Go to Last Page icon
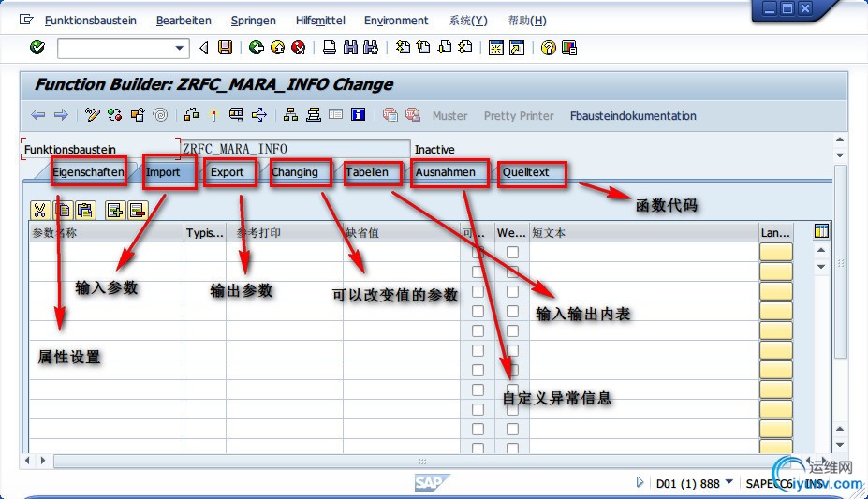This screenshot has height=499, width=868. pos(465,48)
